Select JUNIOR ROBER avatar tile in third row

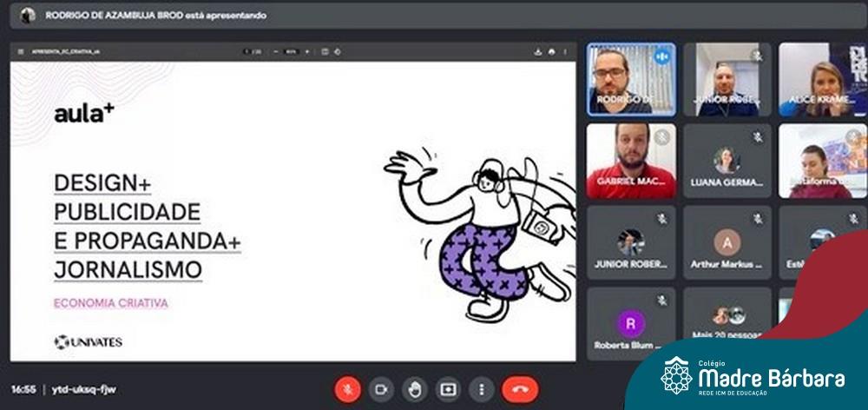(x=631, y=242)
